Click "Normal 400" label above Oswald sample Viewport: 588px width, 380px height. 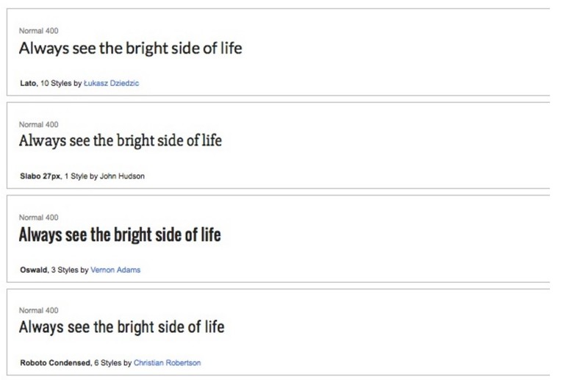pos(38,218)
